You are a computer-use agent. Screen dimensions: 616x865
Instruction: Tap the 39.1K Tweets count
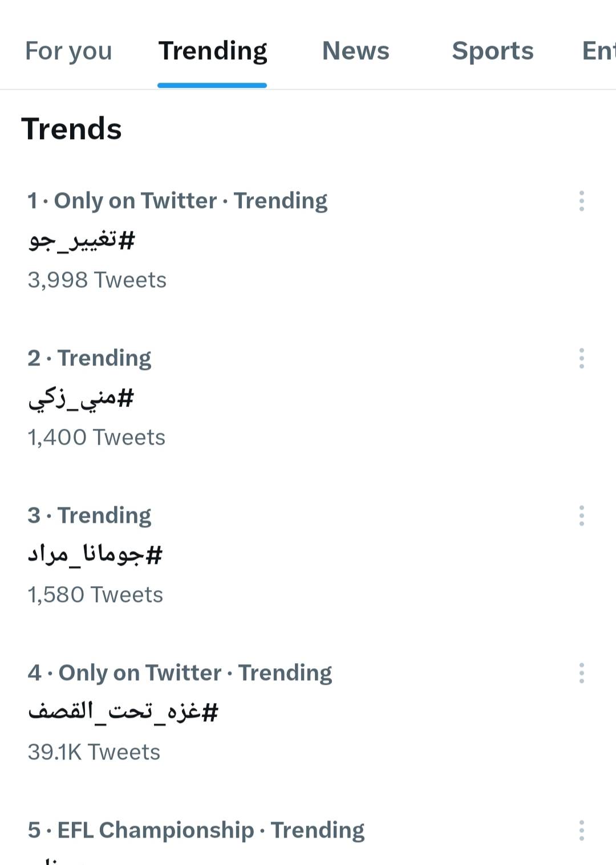94,753
